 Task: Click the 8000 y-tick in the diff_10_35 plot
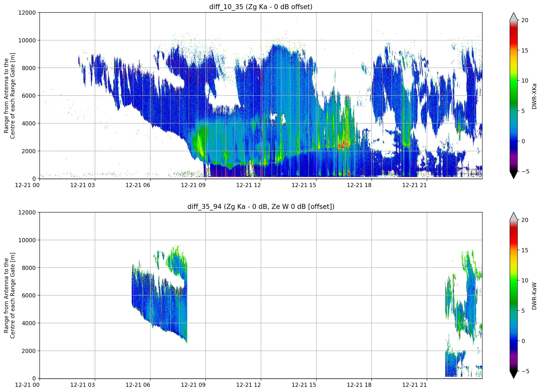[x=29, y=68]
